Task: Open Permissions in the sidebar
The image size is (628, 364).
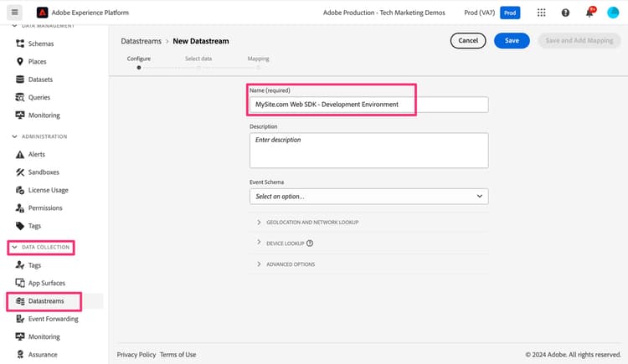Action: click(x=45, y=208)
